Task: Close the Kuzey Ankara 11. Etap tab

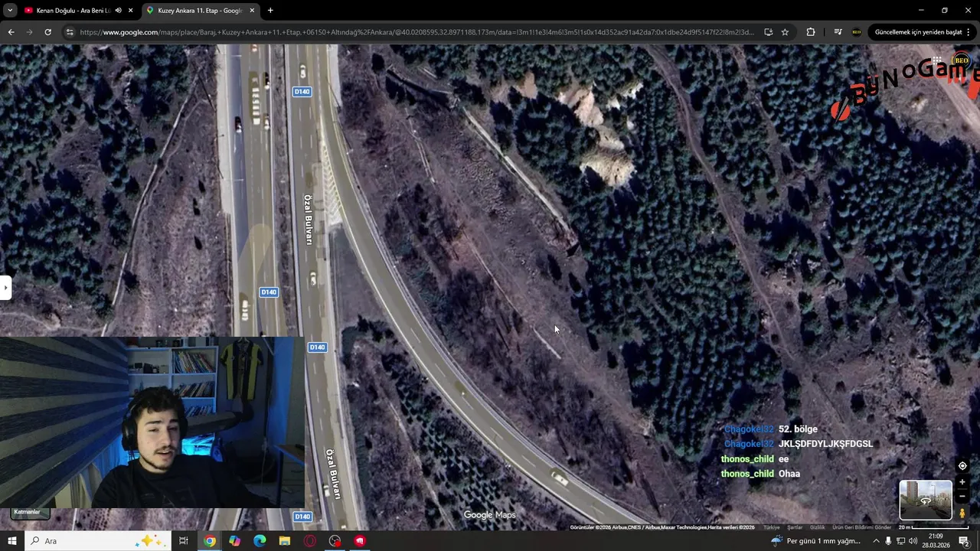Action: [x=253, y=11]
